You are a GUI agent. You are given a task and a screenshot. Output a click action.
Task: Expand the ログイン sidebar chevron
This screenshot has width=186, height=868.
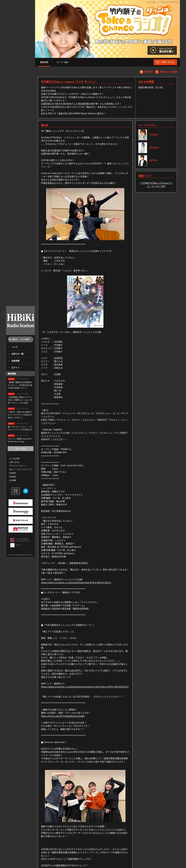click(9, 368)
